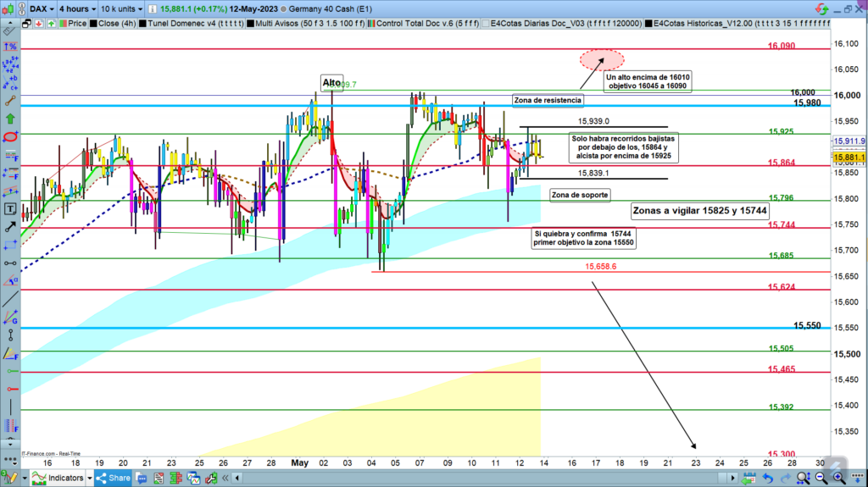Select the red ellipse drawing tool
The height and width of the screenshot is (487, 868).
[9, 136]
